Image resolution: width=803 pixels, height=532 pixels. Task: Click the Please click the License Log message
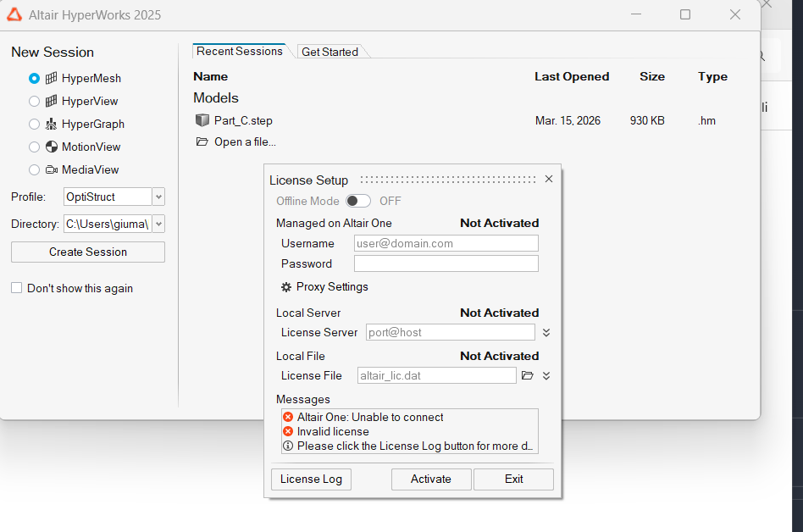tap(415, 446)
